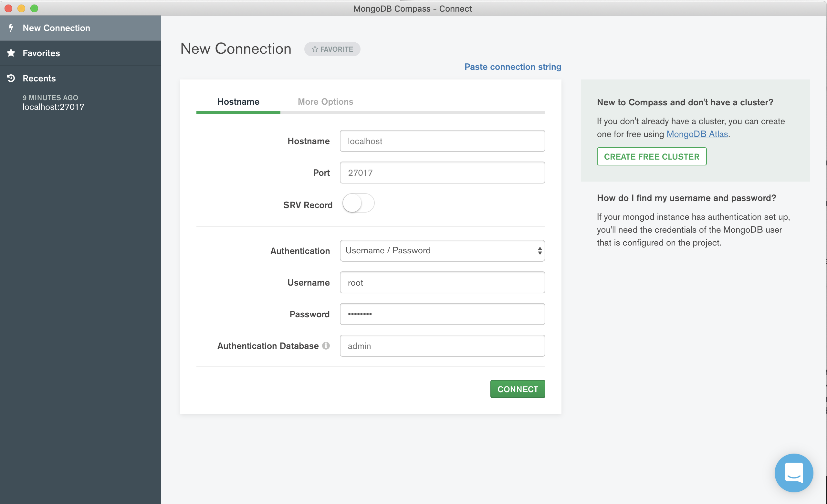Viewport: 827px width, 504px height.
Task: Click the Port number field
Action: (442, 173)
